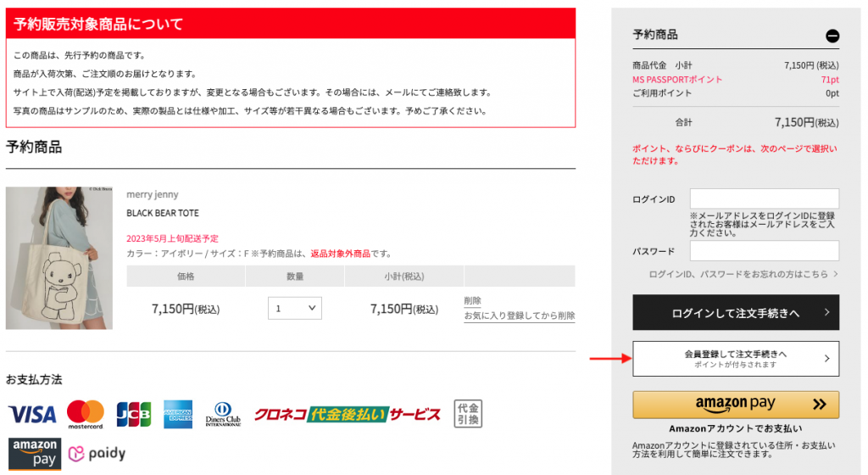The width and height of the screenshot is (868, 475).
Task: Collapse the 予約商品 order summary panel
Action: point(832,36)
